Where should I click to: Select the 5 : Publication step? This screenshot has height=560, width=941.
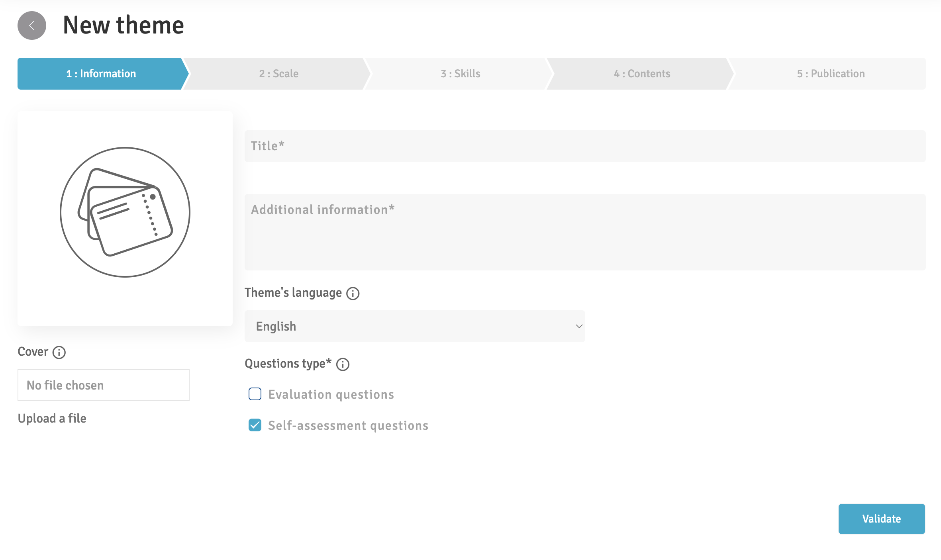[x=831, y=74]
